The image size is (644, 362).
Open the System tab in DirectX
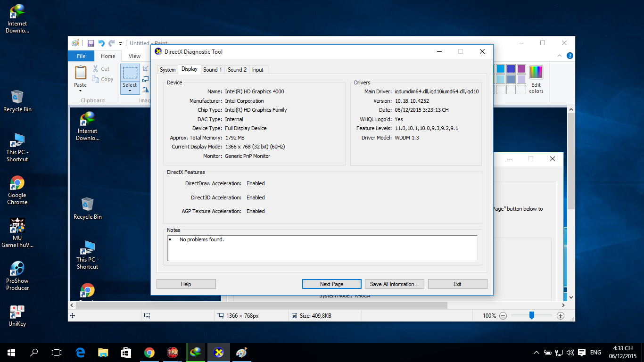167,70
